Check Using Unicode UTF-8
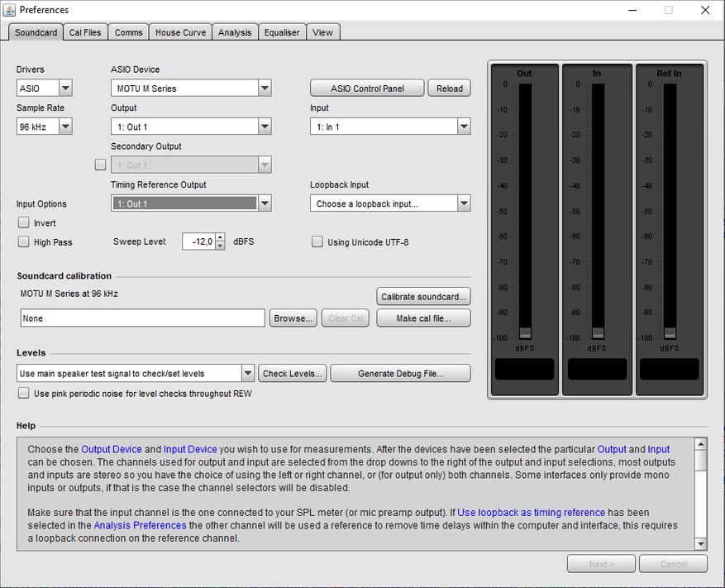 [317, 241]
